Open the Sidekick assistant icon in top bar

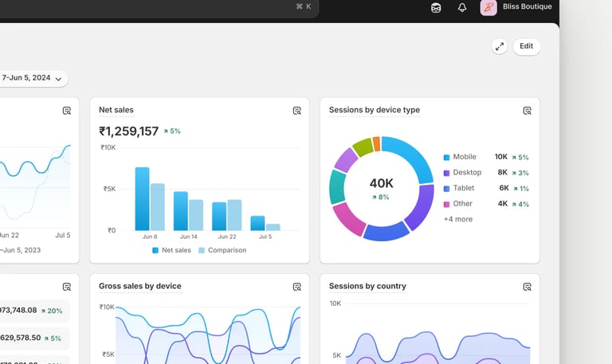pos(436,7)
